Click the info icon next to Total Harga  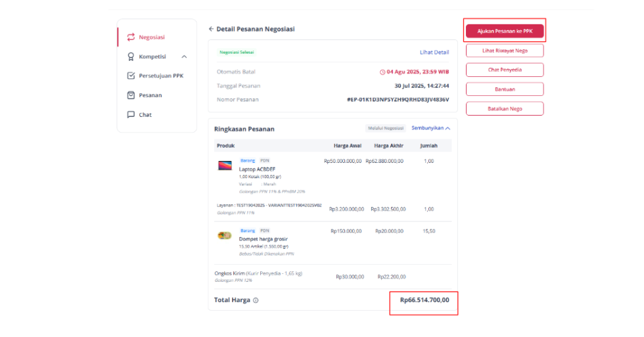(256, 300)
